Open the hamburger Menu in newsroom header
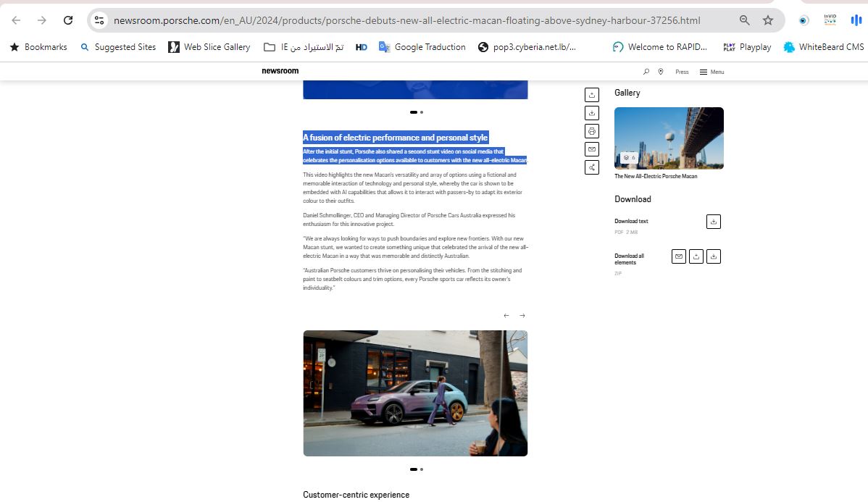This screenshot has width=868, height=502. 711,72
